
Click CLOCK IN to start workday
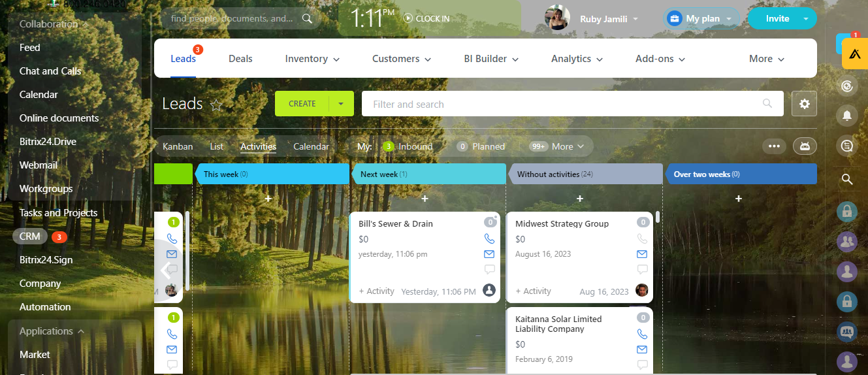coord(426,18)
